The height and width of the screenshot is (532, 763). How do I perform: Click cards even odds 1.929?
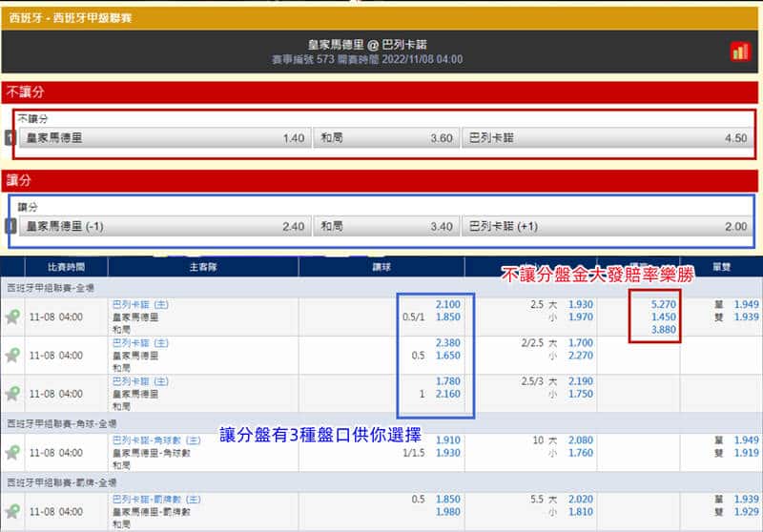point(746,512)
